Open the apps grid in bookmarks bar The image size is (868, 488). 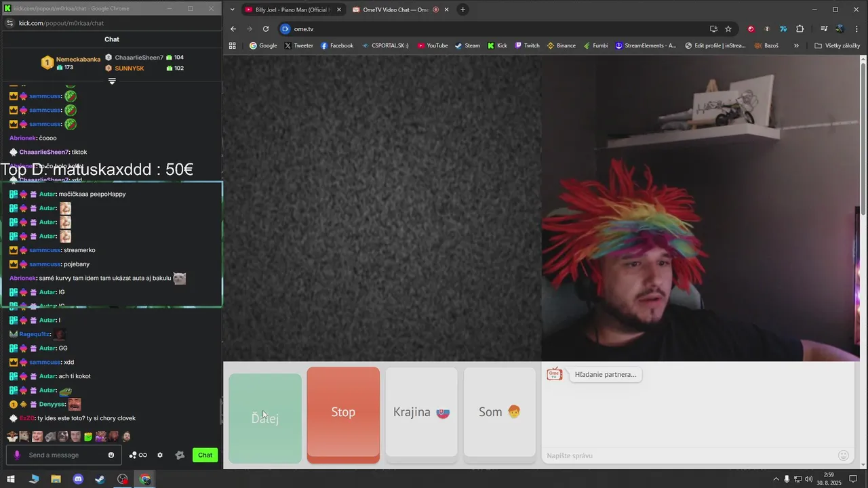pyautogui.click(x=233, y=45)
